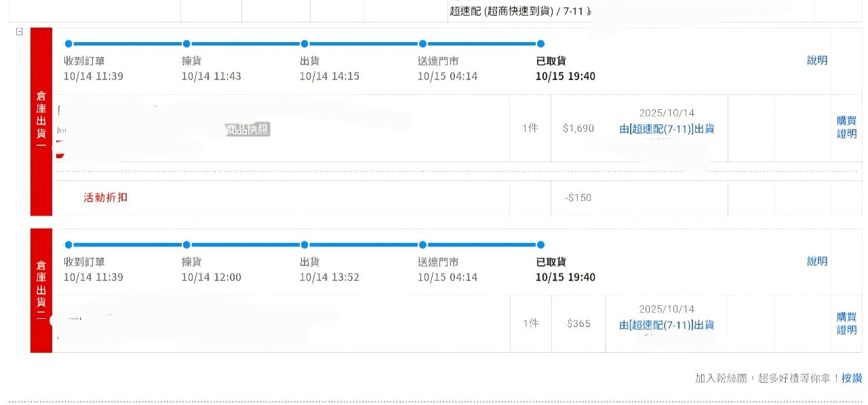Click 已取貨 timeline dot in 倉庫出貨二
The height and width of the screenshot is (405, 868).
(x=540, y=245)
